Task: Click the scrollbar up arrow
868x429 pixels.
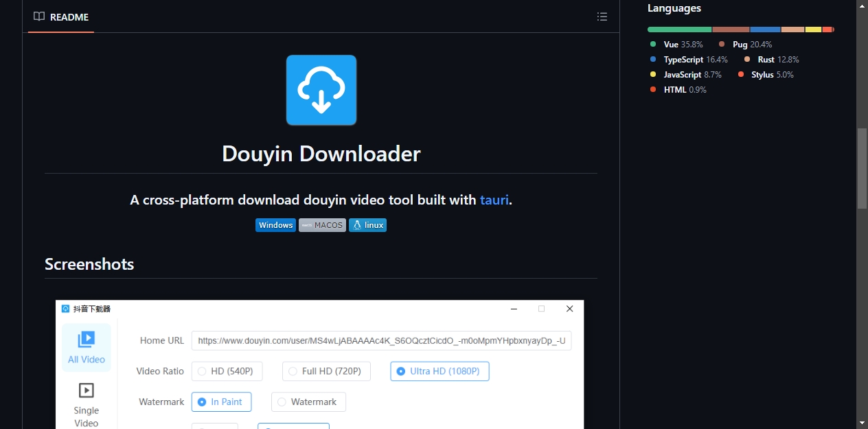Action: pyautogui.click(x=862, y=5)
